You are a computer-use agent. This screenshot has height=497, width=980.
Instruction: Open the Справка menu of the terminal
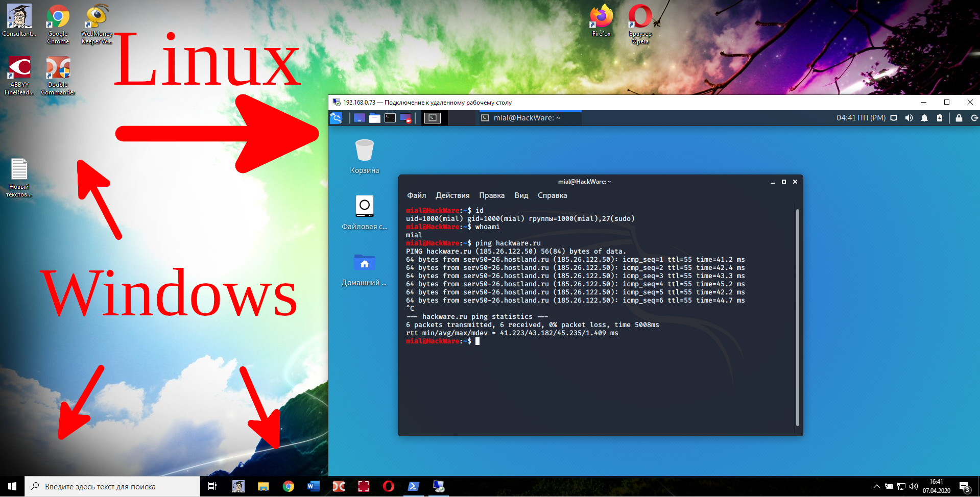552,195
